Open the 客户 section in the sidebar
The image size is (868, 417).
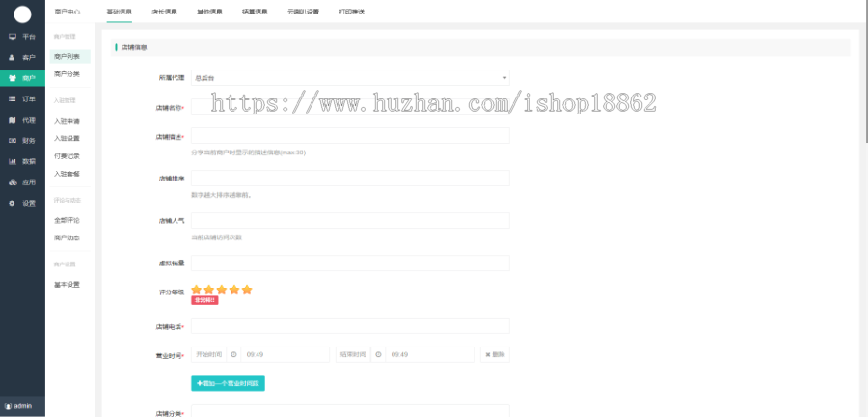(x=23, y=58)
